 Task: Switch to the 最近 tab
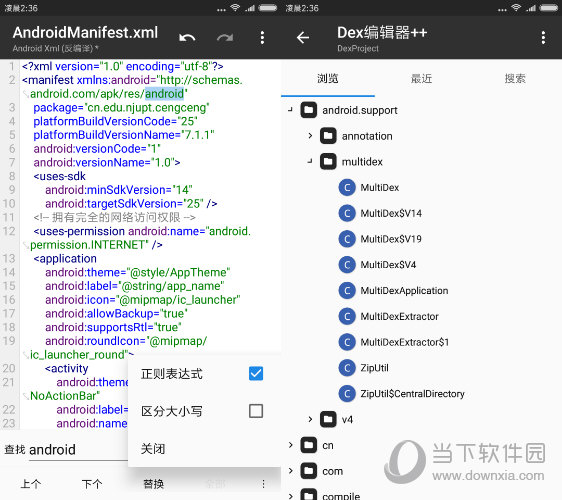[x=422, y=78]
